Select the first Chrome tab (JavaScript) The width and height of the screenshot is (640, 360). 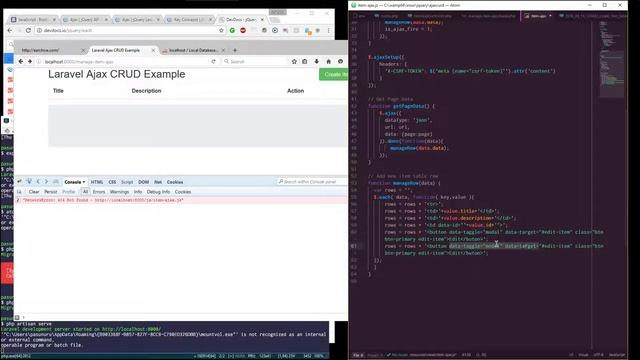[33, 20]
